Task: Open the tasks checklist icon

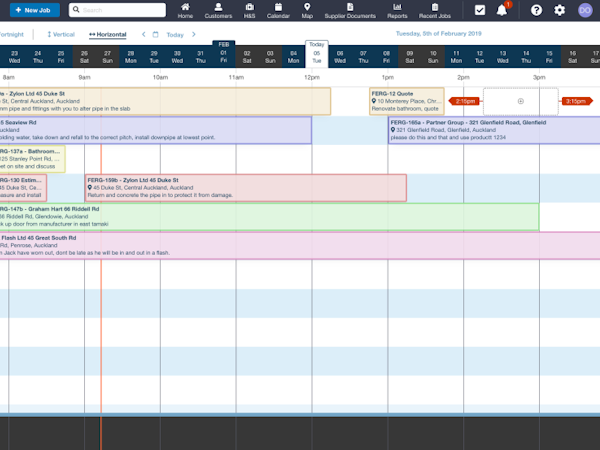Action: click(x=480, y=10)
